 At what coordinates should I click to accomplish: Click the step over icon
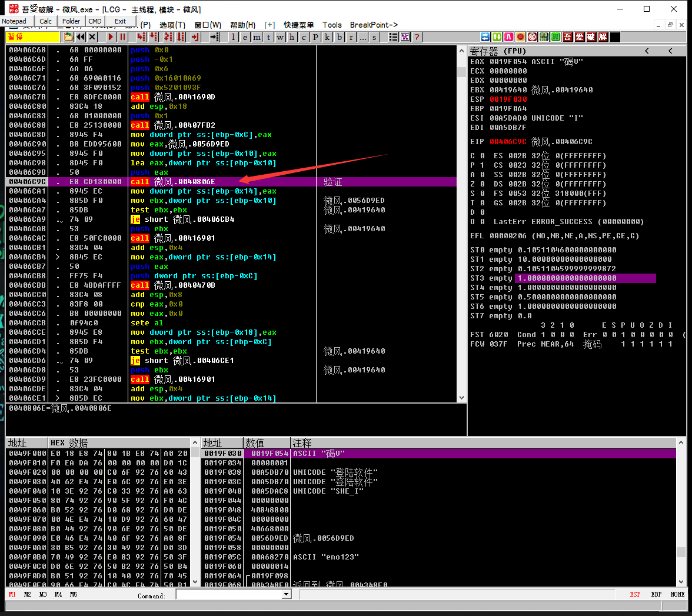(x=153, y=37)
